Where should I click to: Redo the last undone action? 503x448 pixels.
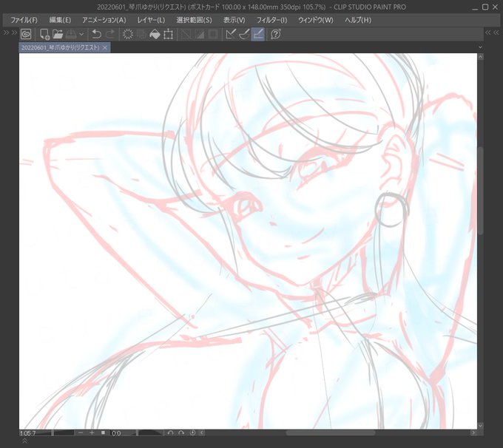click(x=110, y=34)
